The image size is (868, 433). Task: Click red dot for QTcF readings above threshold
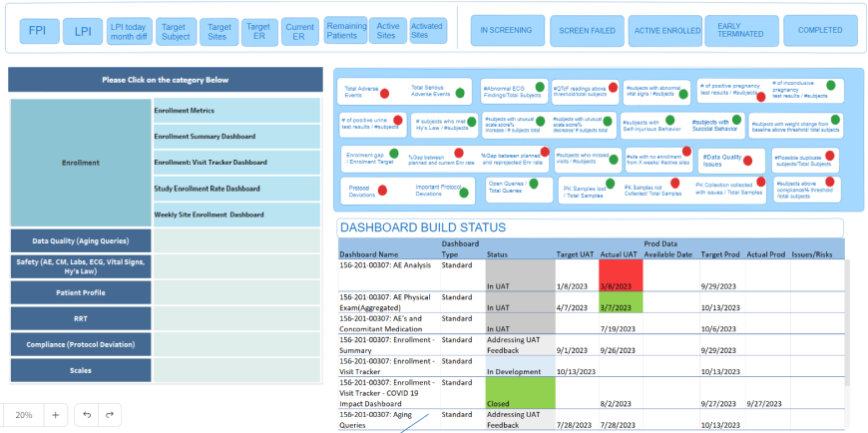click(613, 87)
